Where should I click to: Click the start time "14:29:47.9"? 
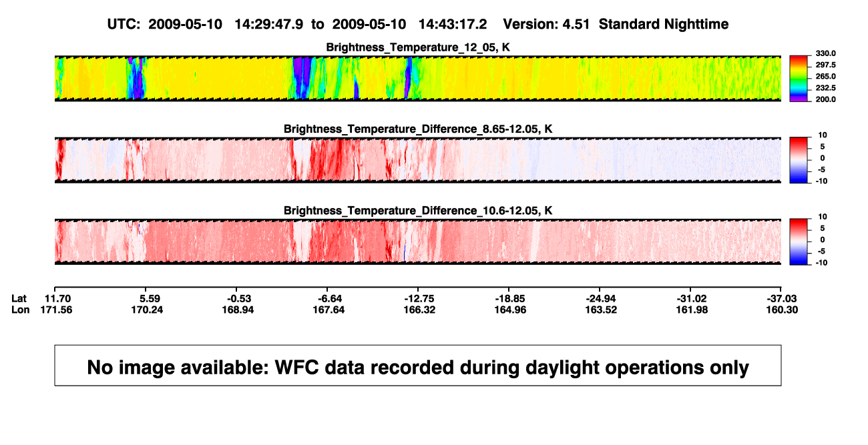[x=269, y=24]
